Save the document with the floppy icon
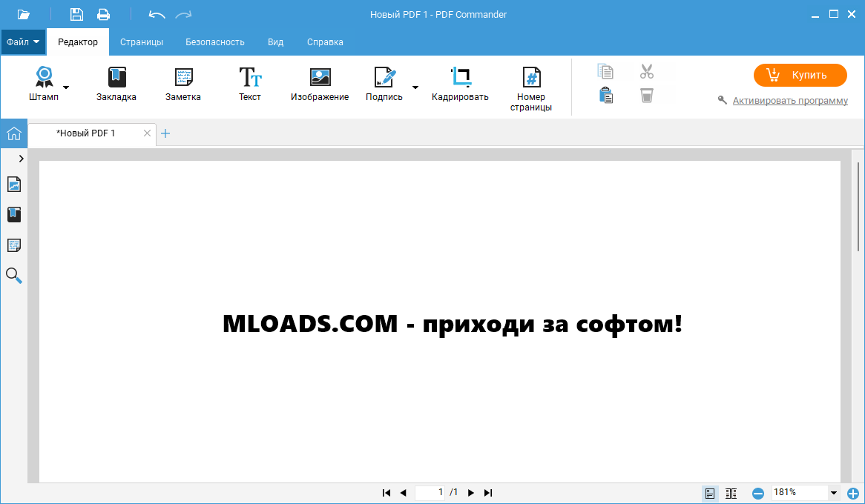Image resolution: width=865 pixels, height=504 pixels. [x=76, y=14]
